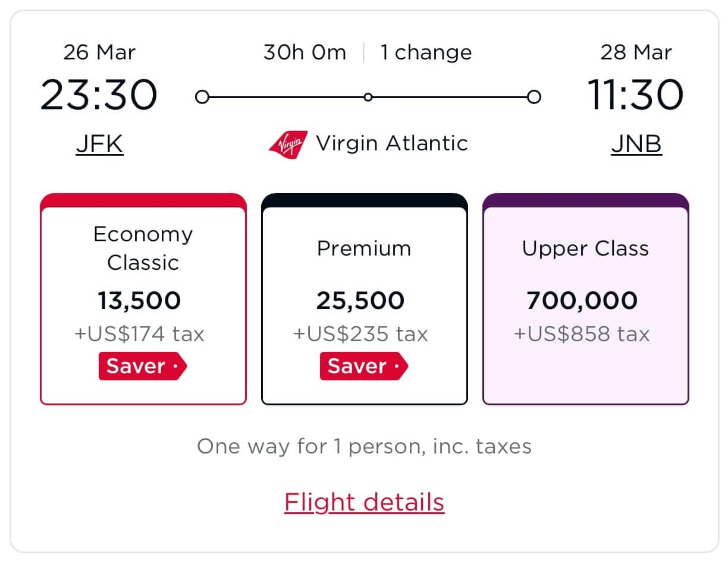
Task: Click the departure point circle on route line
Action: pos(202,97)
